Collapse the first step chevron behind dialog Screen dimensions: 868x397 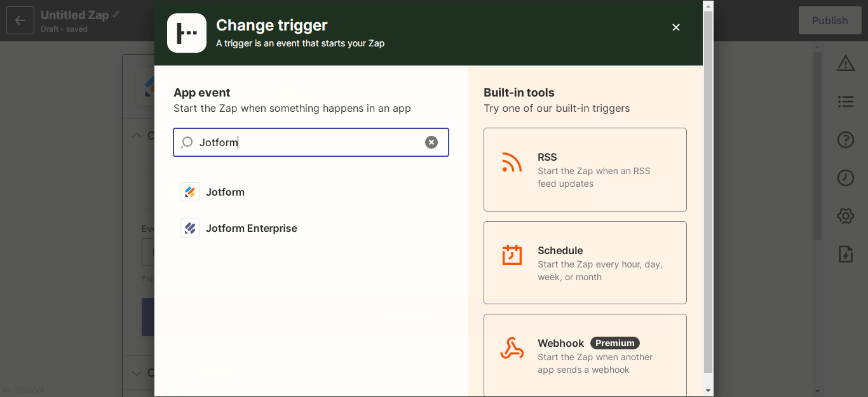pyautogui.click(x=136, y=135)
